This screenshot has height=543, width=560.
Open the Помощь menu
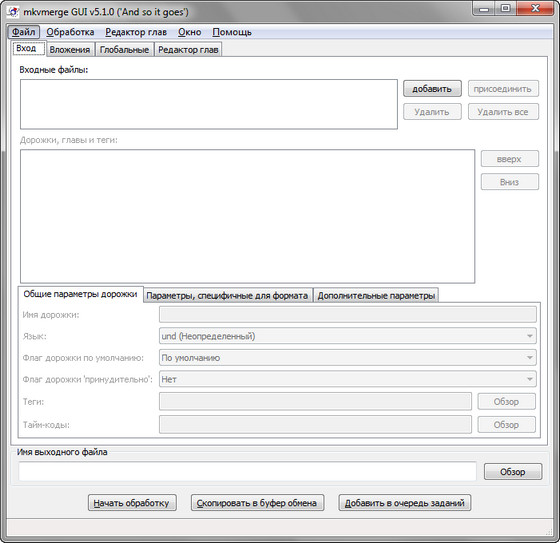click(x=232, y=32)
